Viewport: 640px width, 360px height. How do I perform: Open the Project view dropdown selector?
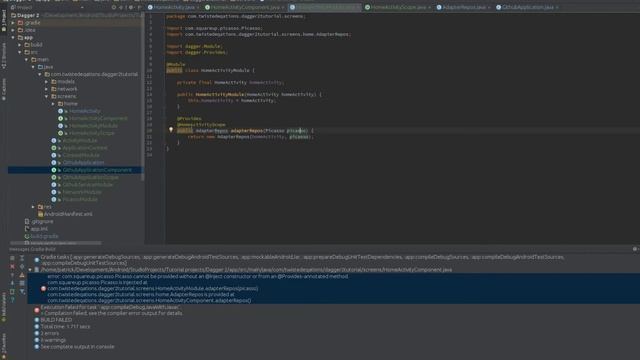pyautogui.click(x=82, y=7)
